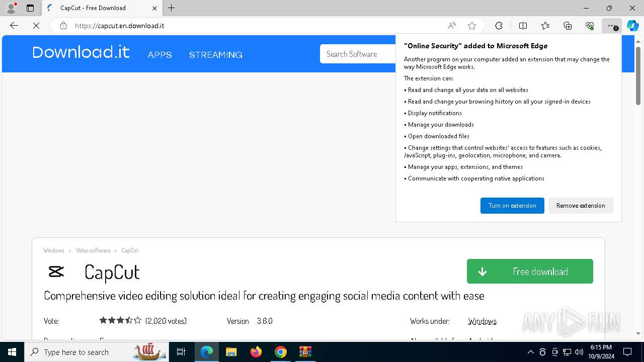Open Collections icon

(x=568, y=26)
